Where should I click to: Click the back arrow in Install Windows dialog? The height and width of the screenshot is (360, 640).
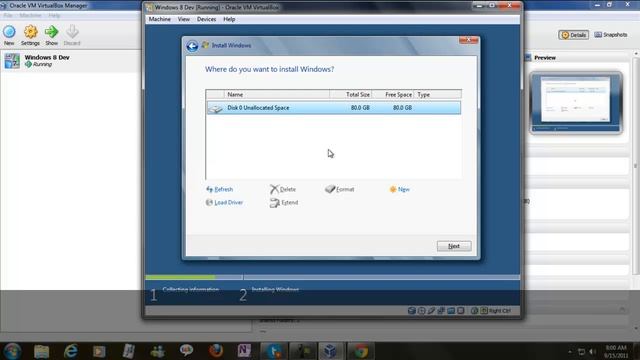pyautogui.click(x=192, y=46)
